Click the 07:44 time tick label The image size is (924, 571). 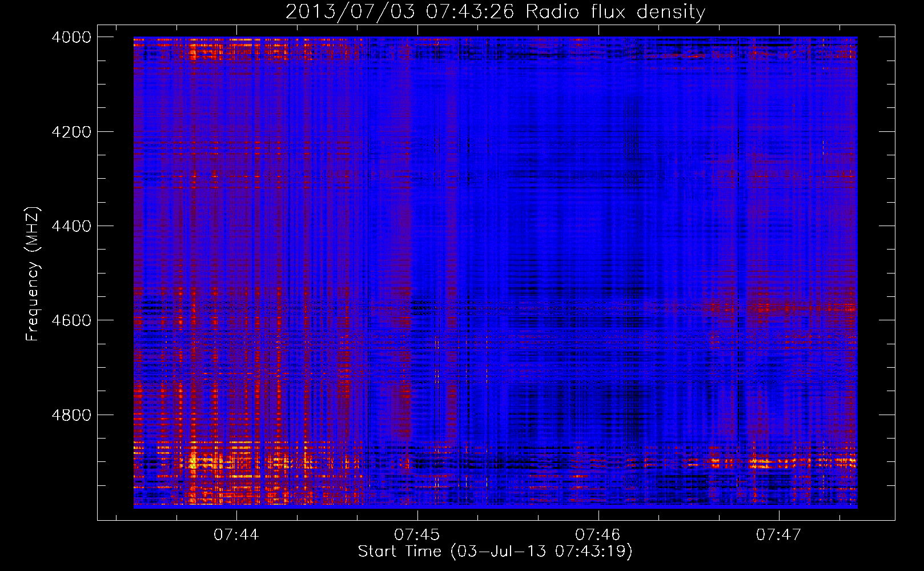click(236, 535)
